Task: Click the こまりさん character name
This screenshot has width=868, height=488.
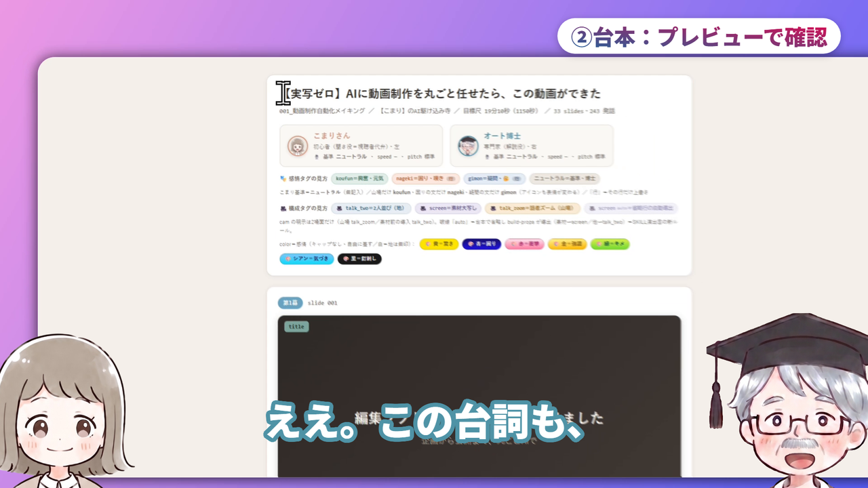Action: click(x=332, y=136)
